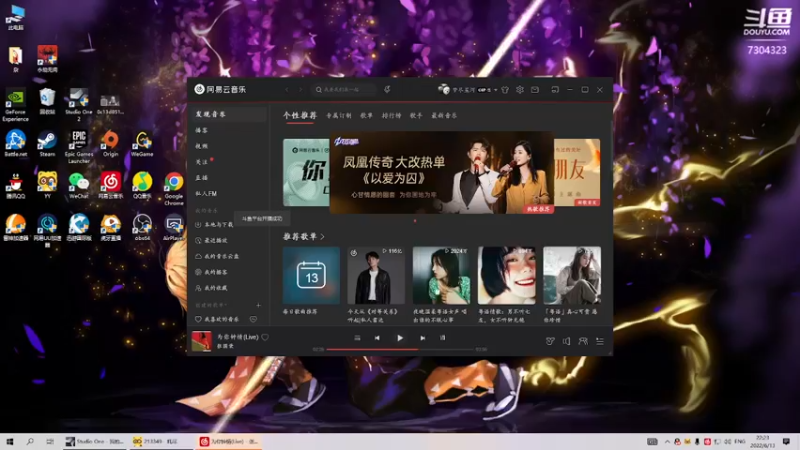Open the AirPlayer desktop icon
The width and height of the screenshot is (800, 450).
click(173, 227)
